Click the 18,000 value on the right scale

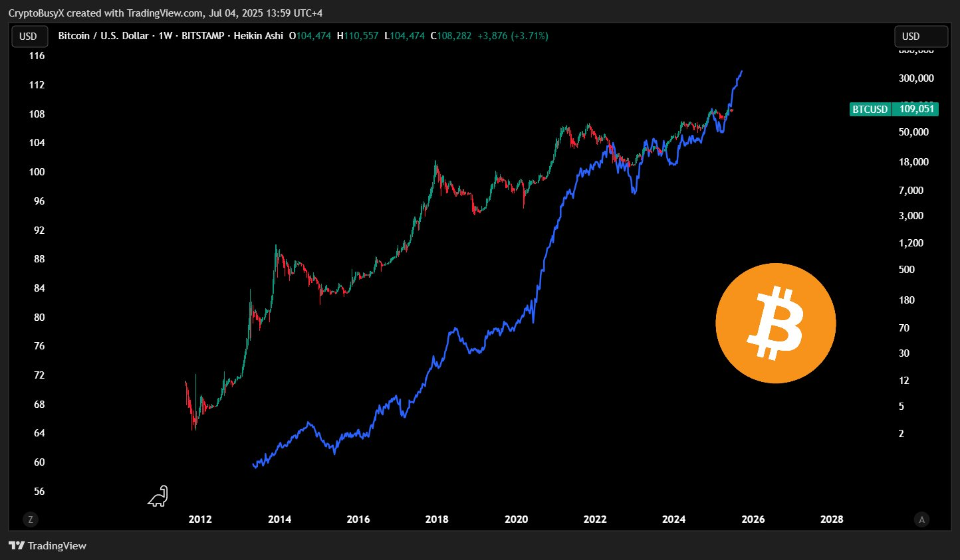click(x=913, y=162)
